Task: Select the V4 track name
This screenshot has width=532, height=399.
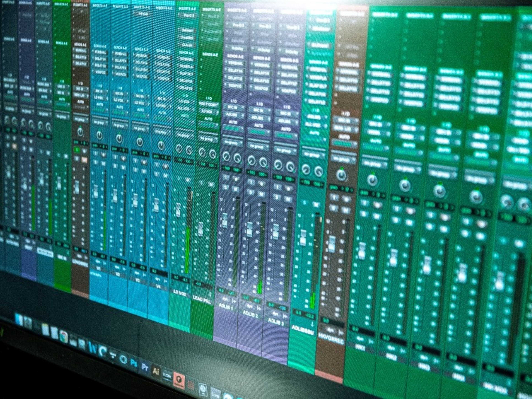Action: coord(158,287)
